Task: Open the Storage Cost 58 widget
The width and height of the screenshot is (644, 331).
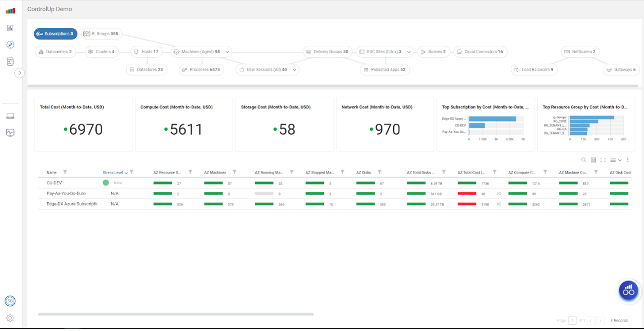Action: [x=285, y=124]
